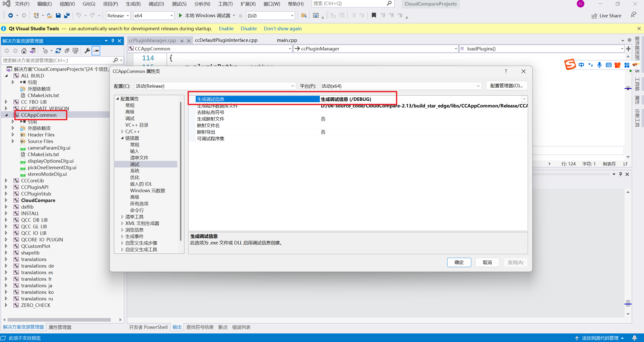The image size is (644, 342).
Task: Click the Pending Changes Filter clock icon
Action: (x=45, y=51)
